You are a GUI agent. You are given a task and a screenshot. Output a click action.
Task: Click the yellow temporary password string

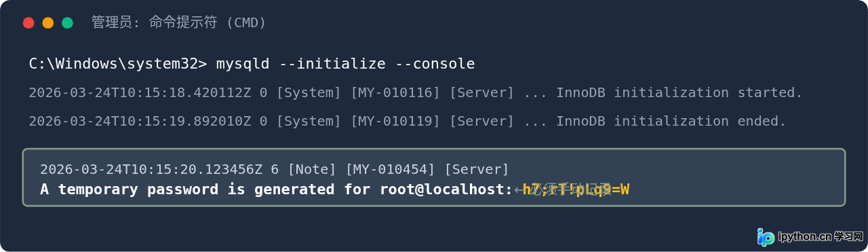click(x=576, y=190)
